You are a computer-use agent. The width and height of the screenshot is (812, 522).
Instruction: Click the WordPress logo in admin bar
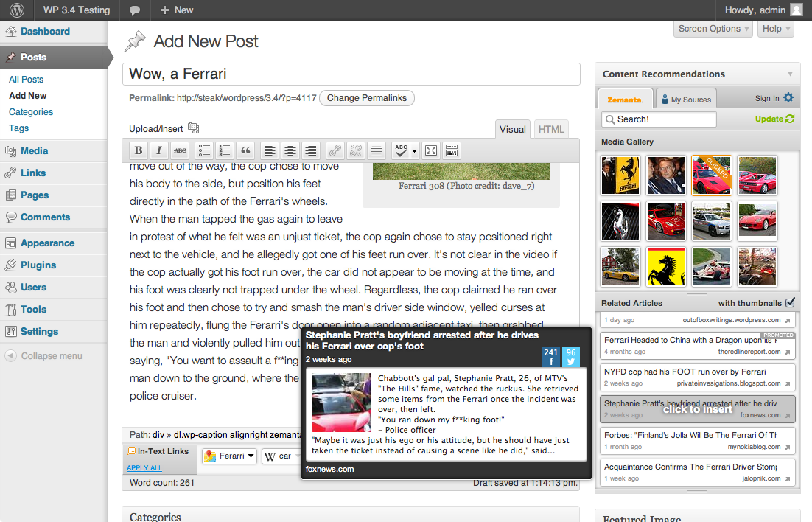pos(16,10)
